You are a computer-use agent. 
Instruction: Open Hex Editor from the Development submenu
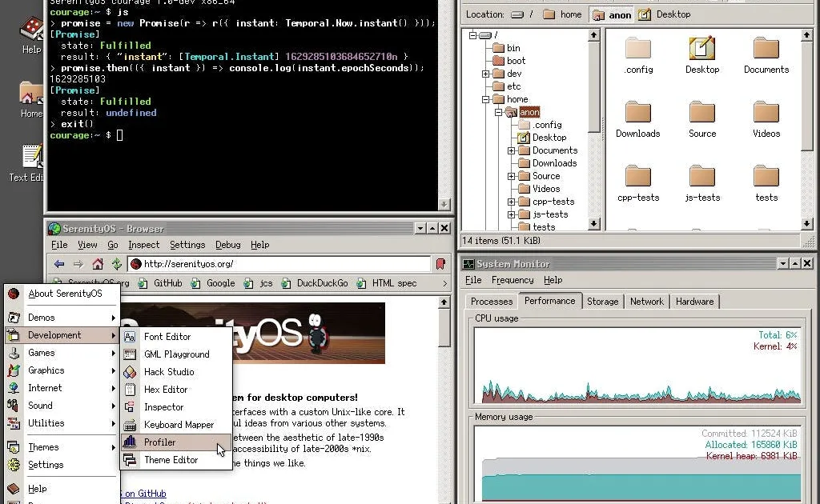click(x=177, y=390)
